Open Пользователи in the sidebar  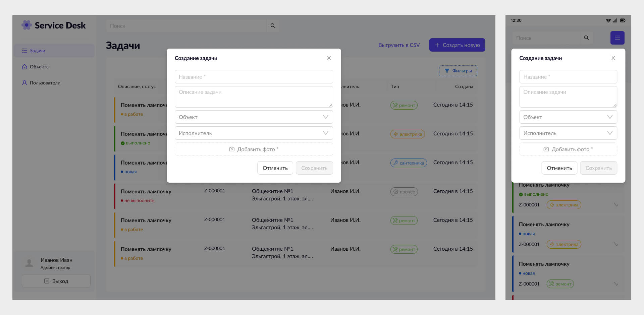tap(54, 83)
